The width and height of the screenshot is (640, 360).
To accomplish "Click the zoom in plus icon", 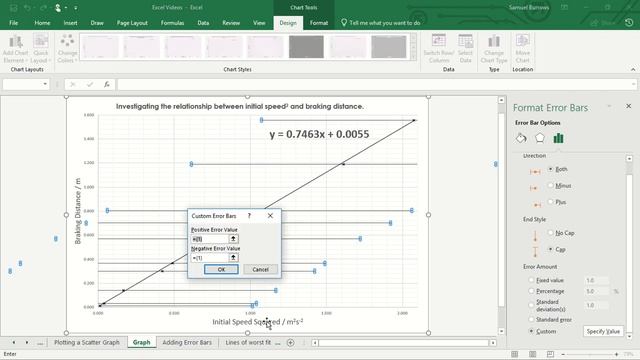I will coord(616,354).
